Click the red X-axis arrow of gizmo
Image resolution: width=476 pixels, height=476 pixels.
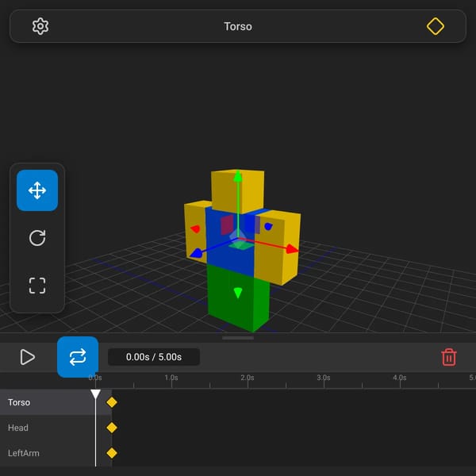[x=292, y=249]
